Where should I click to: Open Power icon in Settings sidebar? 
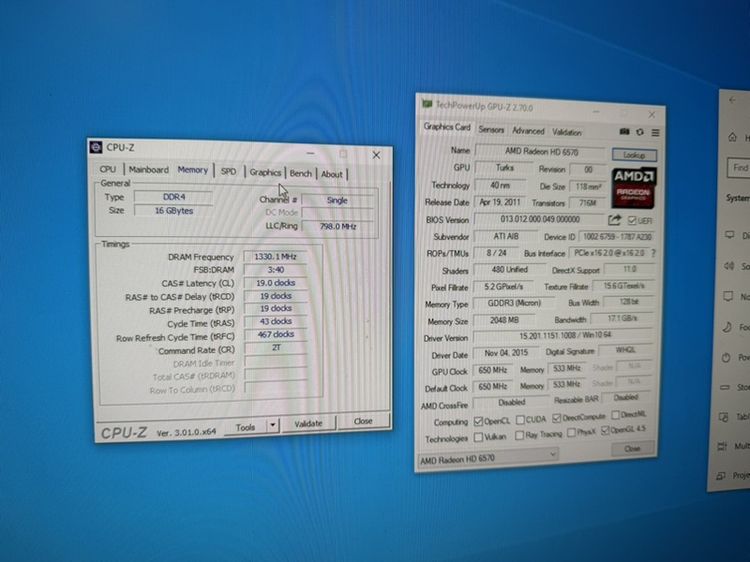click(726, 357)
